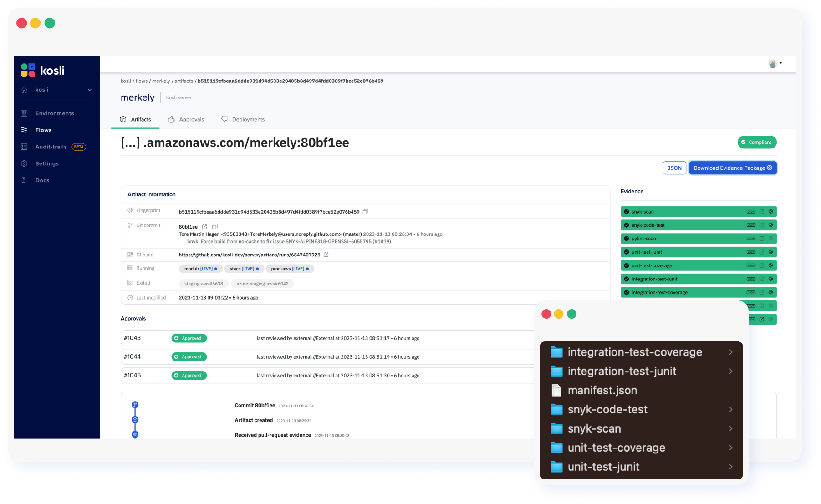
Task: Switch to the Artifacts tab
Action: pyautogui.click(x=135, y=119)
